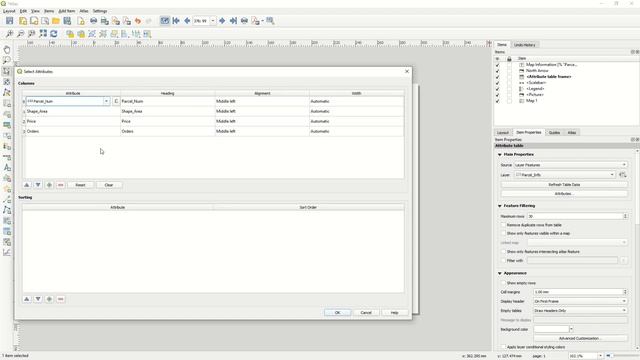This screenshot has width=640, height=360.
Task: Click the Background color swatch
Action: [x=551, y=329]
